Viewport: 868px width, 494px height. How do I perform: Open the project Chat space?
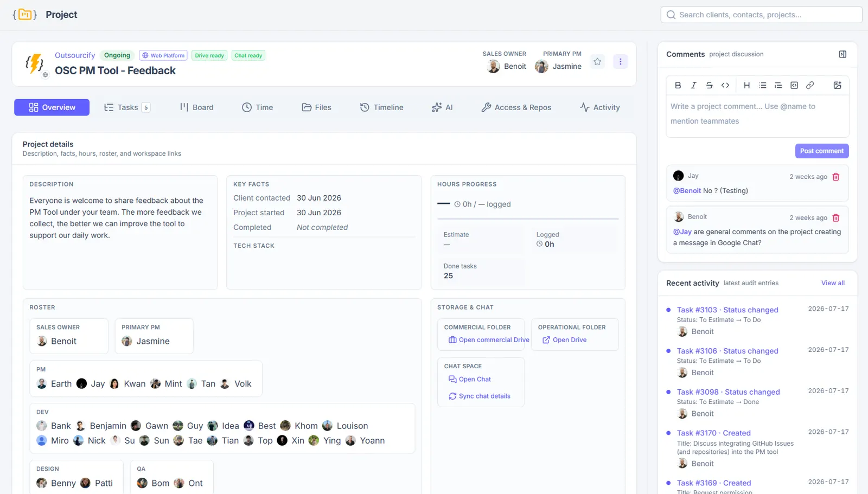(470, 380)
